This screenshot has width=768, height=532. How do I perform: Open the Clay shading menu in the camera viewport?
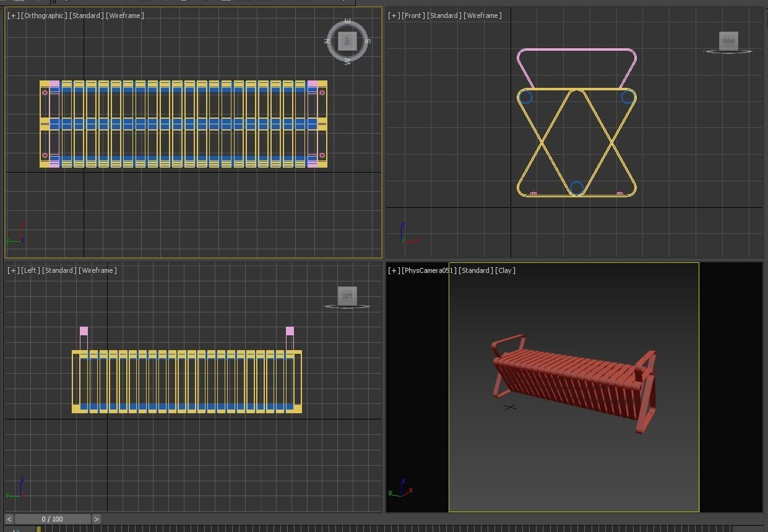click(506, 270)
